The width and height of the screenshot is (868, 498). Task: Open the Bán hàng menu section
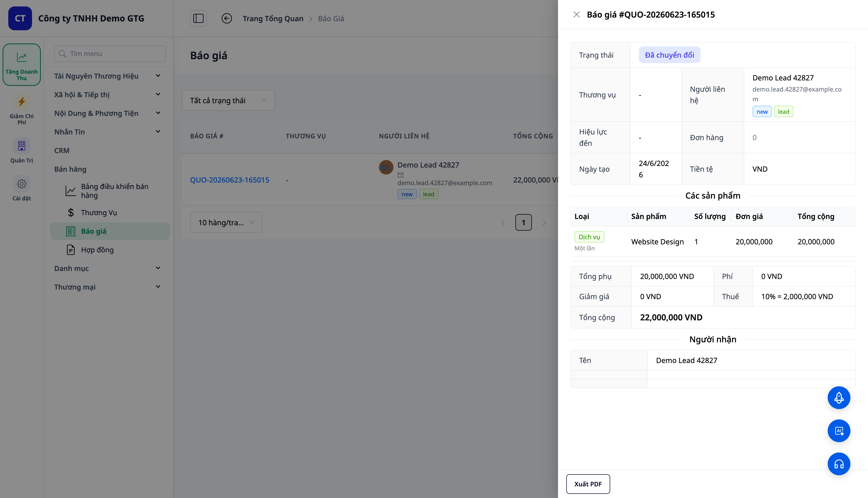pos(71,169)
